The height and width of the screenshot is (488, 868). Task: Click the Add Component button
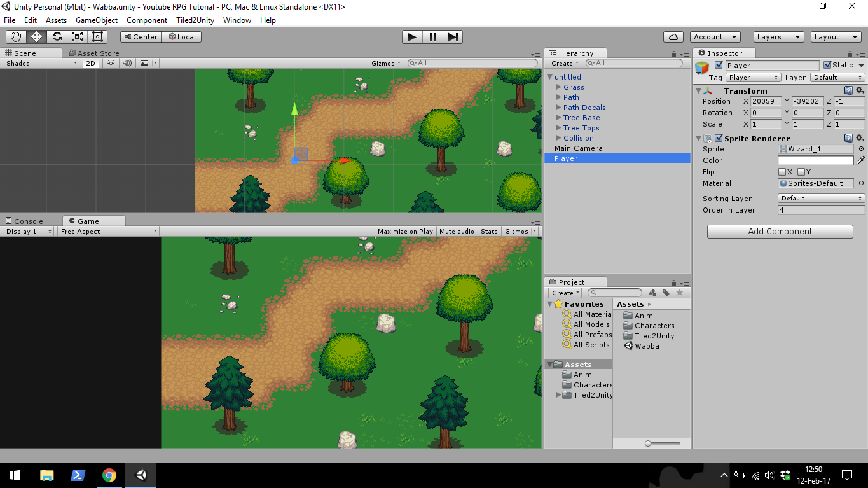[780, 232]
